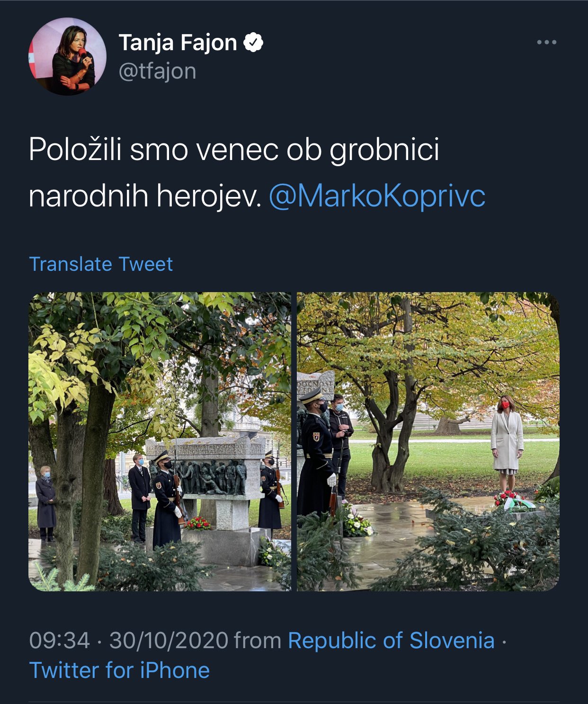Screen dimensions: 588x704
Task: Tap the tweet text about the wreath
Action: (257, 172)
